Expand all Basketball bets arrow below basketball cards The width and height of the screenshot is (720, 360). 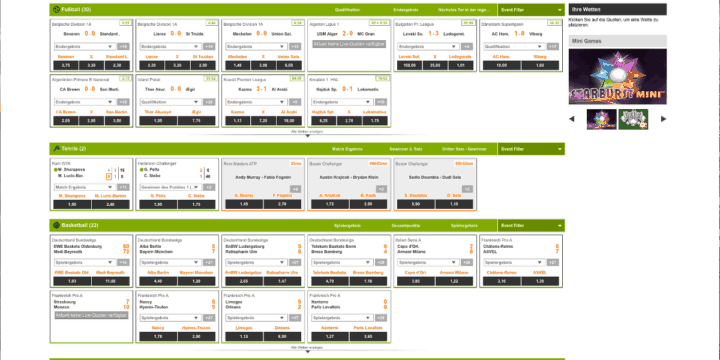[308, 352]
